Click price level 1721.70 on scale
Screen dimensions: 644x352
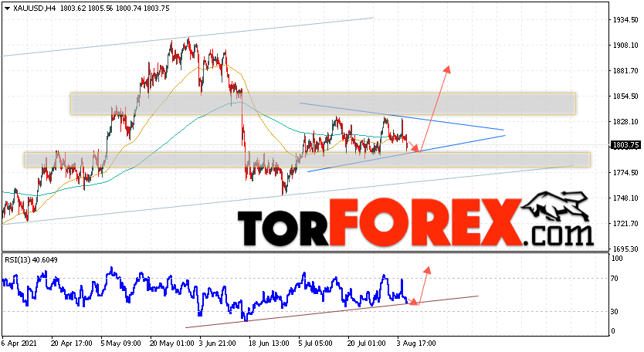(x=625, y=224)
